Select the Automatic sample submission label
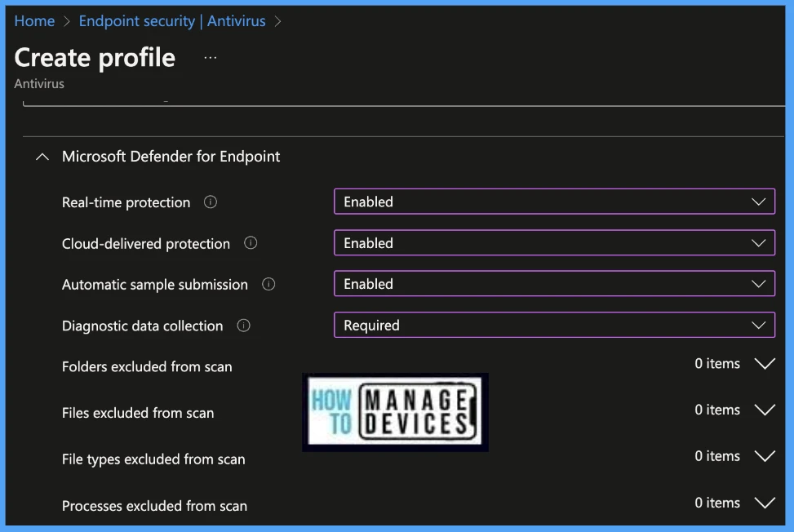This screenshot has width=794, height=532. tap(155, 285)
